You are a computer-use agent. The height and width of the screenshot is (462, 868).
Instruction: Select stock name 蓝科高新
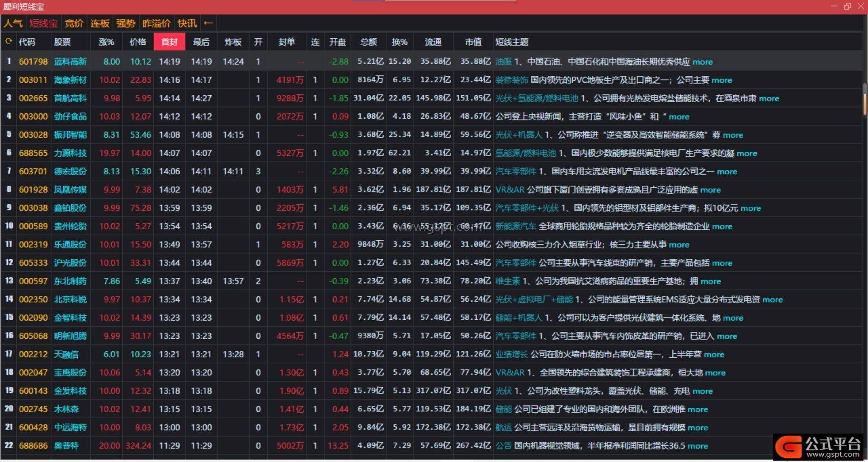[71, 62]
